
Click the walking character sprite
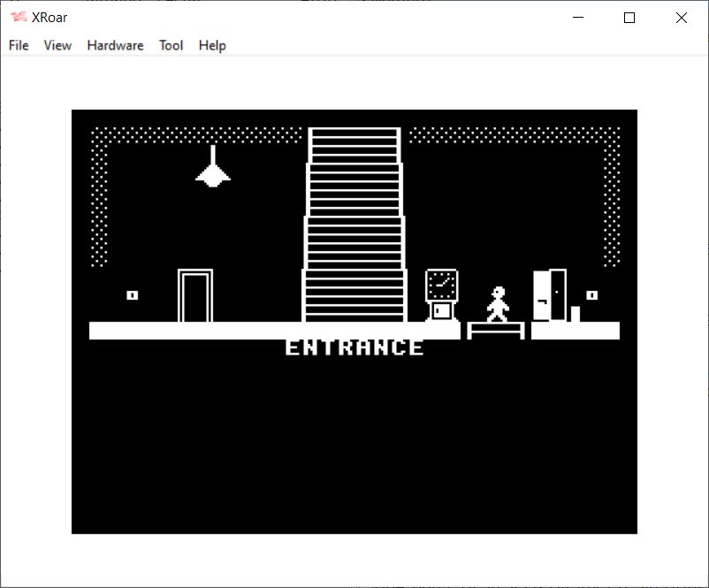(x=498, y=303)
